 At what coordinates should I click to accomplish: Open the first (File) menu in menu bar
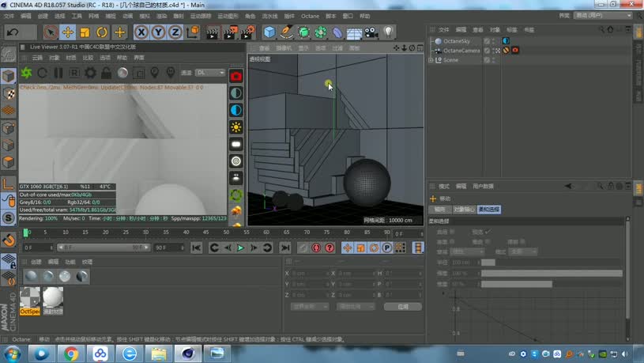pyautogui.click(x=9, y=16)
